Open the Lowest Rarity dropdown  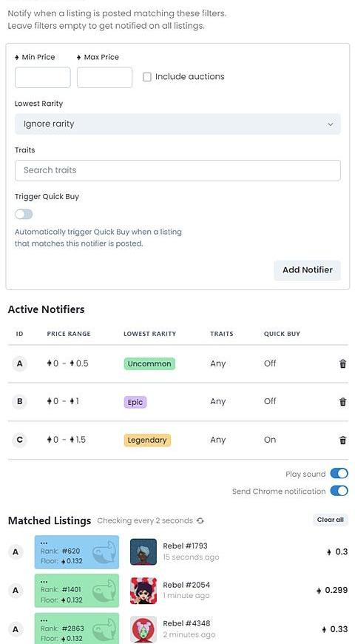pyautogui.click(x=177, y=124)
